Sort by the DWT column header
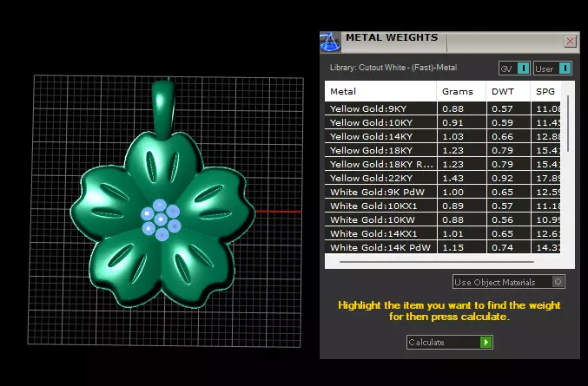Viewport: 588px width, 386px height. pos(508,91)
